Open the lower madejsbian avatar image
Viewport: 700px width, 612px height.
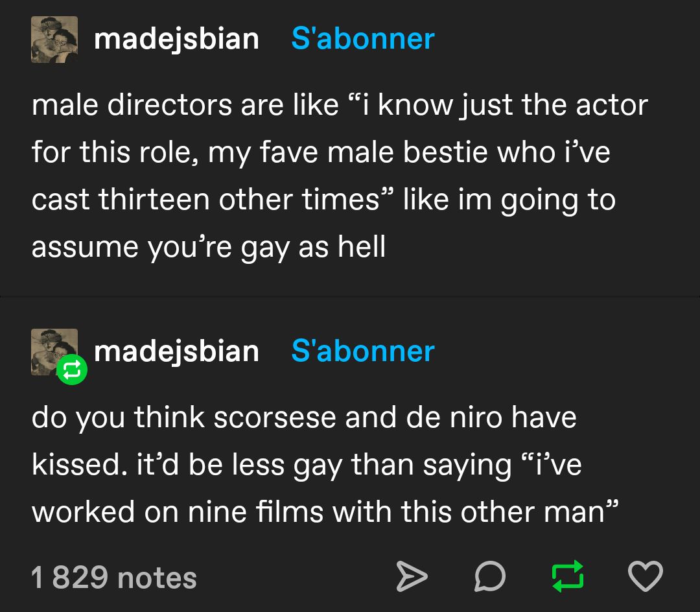click(x=52, y=350)
